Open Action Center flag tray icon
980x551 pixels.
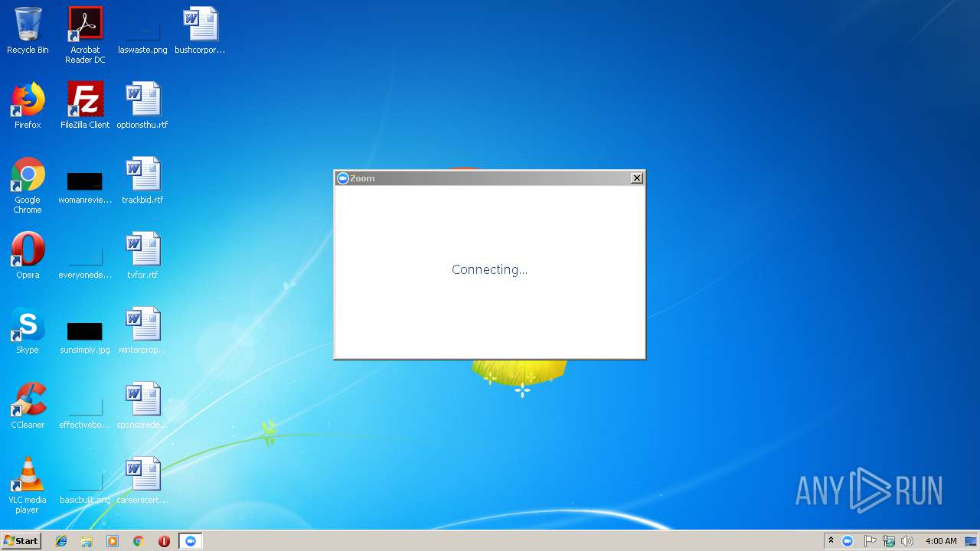(x=870, y=541)
